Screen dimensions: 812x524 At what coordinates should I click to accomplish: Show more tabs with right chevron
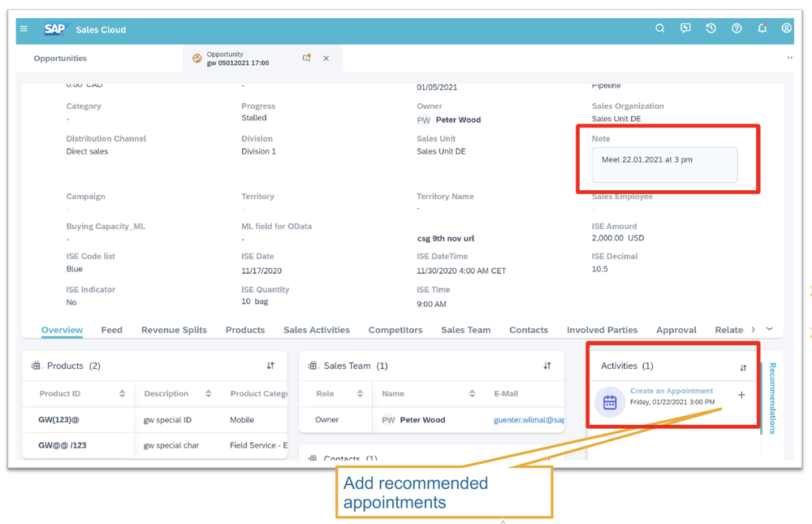(753, 330)
